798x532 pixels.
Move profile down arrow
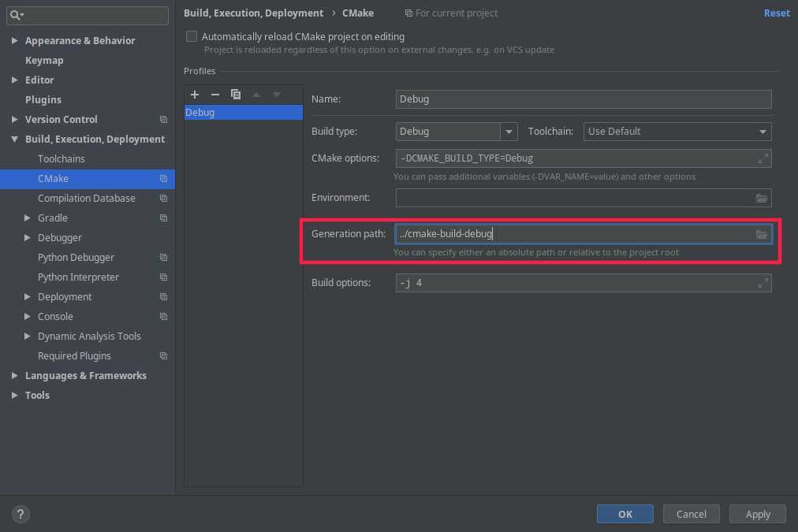[x=276, y=95]
